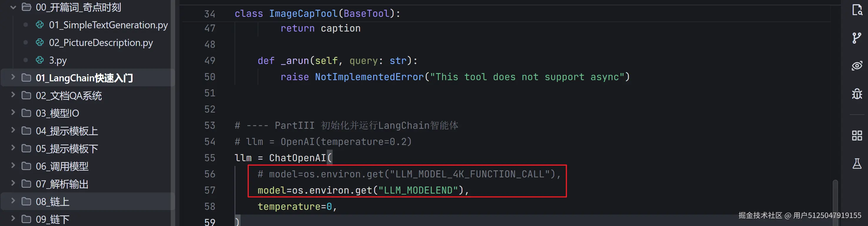This screenshot has width=868, height=226.
Task: Collapse the 00_开篇词_奇点时刻 folder chevron
Action: click(x=13, y=7)
